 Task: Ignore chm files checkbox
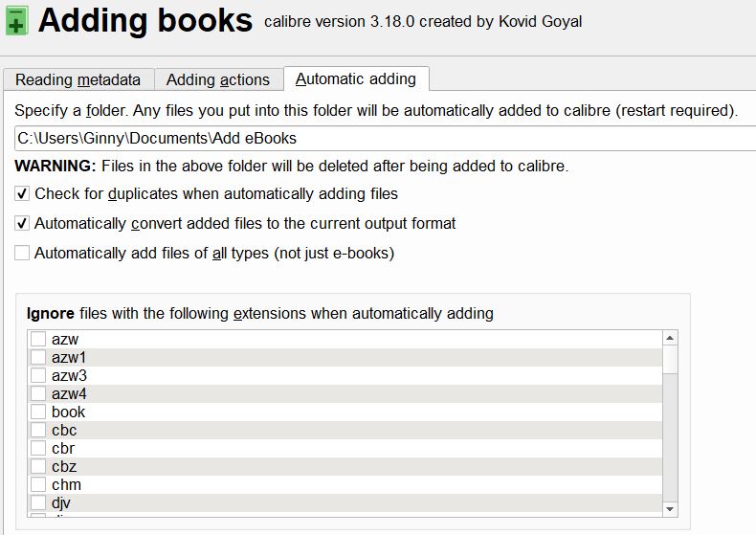pyautogui.click(x=38, y=485)
